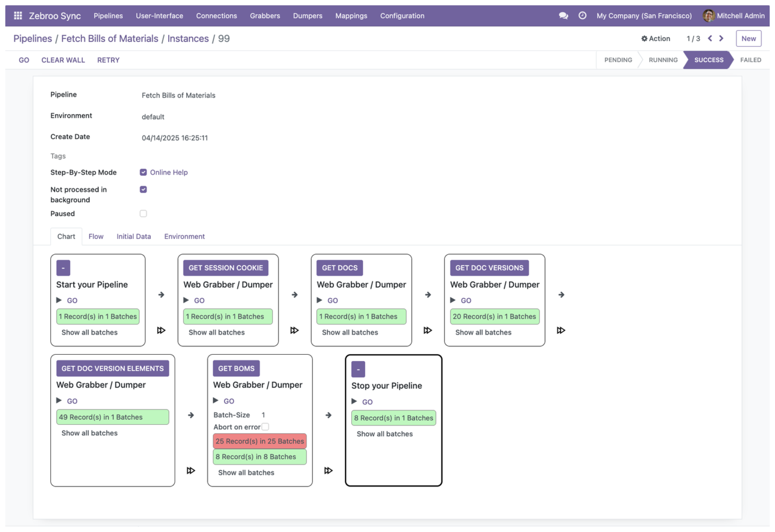
Task: Open the activities clock icon
Action: click(x=582, y=15)
